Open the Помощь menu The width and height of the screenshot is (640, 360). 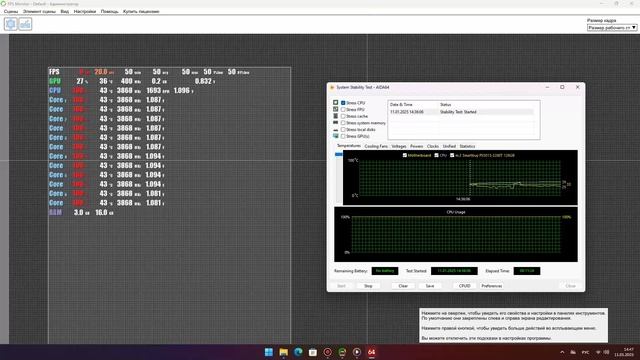(109, 11)
